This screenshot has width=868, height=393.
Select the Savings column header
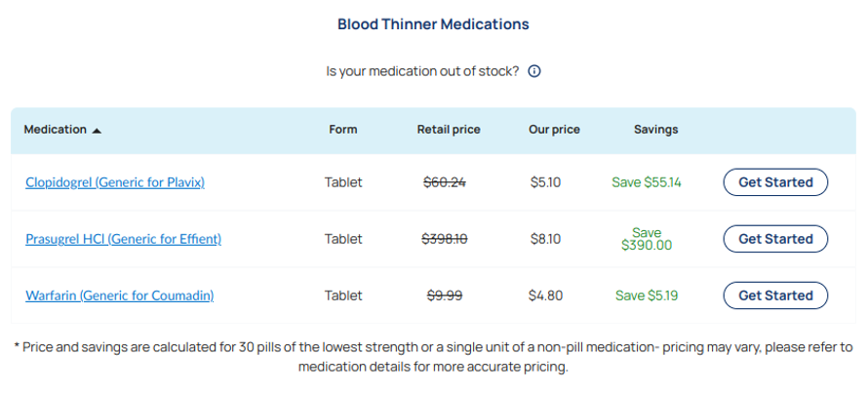[656, 130]
